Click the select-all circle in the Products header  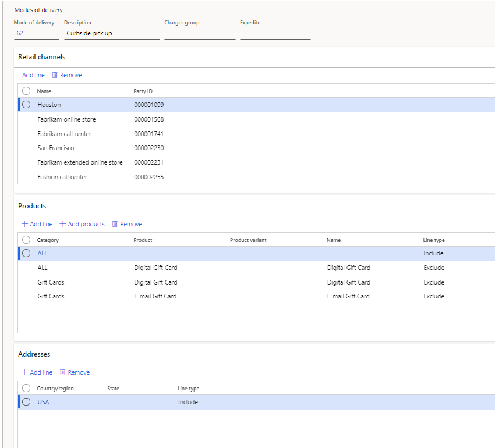pos(26,239)
